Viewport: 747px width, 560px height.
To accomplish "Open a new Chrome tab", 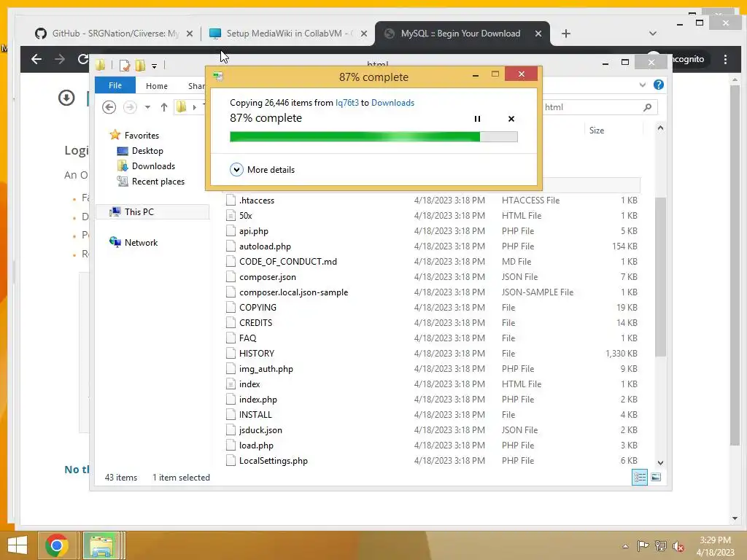I will pyautogui.click(x=565, y=34).
